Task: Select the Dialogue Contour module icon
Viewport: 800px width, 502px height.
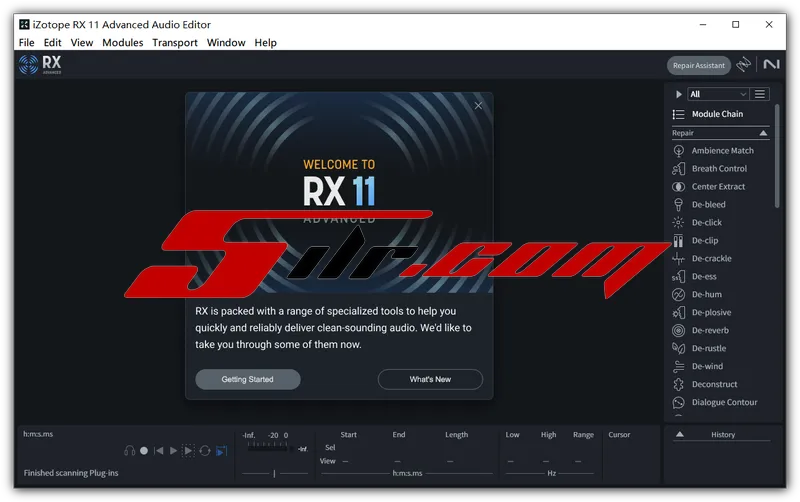Action: tap(679, 403)
